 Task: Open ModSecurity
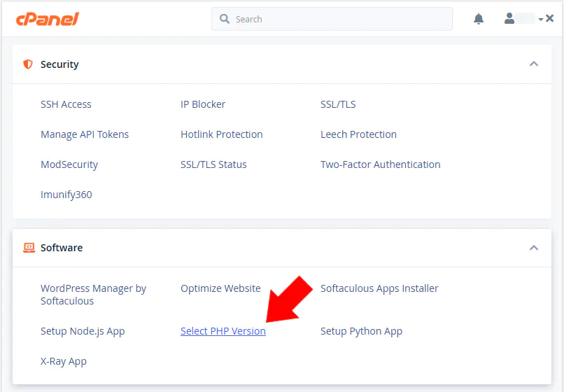coord(69,165)
